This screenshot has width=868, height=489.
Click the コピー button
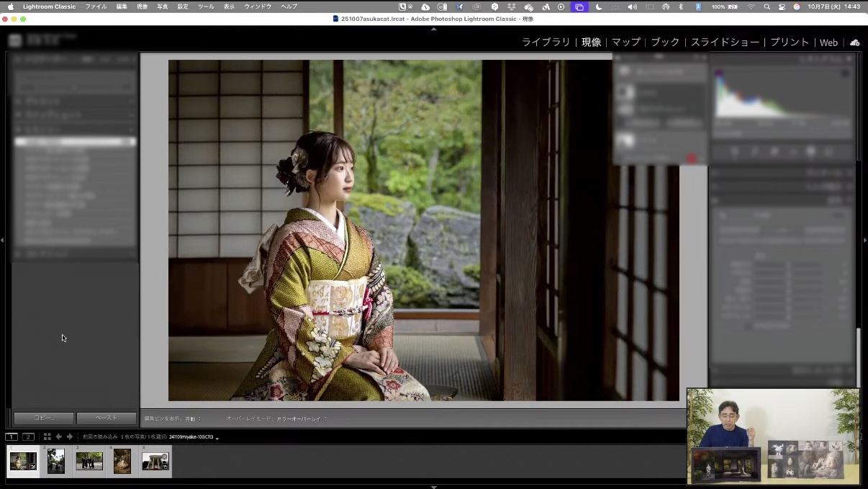44,418
